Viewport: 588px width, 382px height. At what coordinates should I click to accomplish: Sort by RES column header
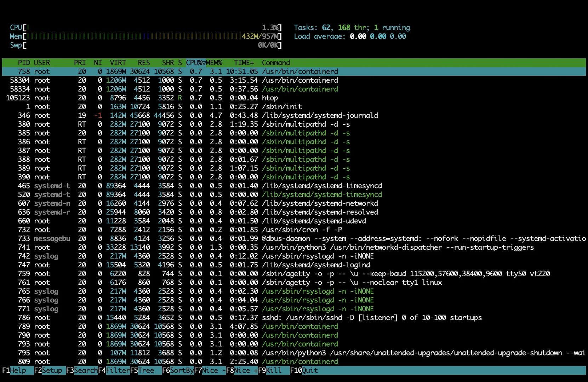tap(144, 63)
